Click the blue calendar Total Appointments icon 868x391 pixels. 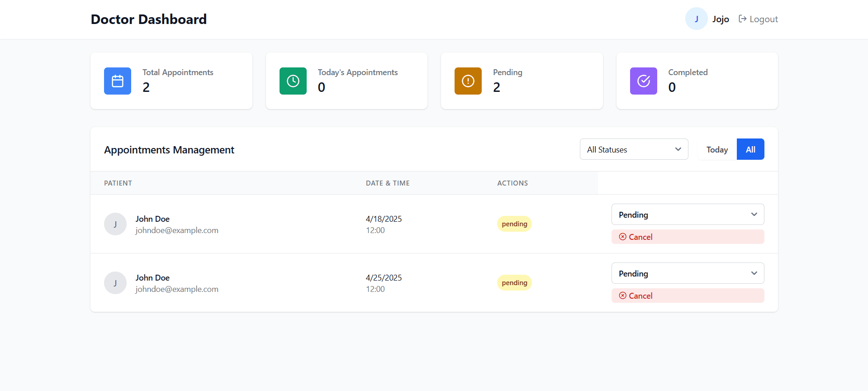pos(118,81)
